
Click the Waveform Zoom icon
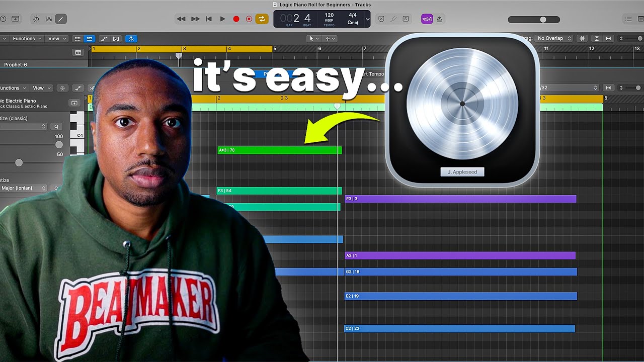[x=582, y=39]
